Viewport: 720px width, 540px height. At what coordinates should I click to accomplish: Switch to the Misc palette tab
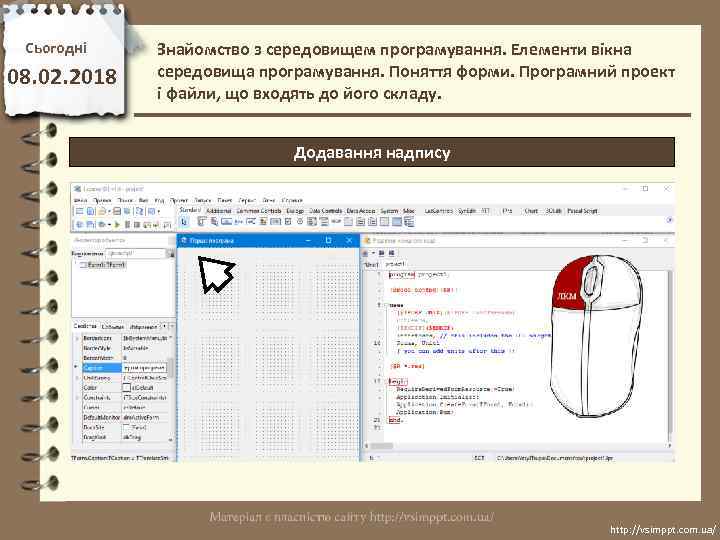coord(409,211)
